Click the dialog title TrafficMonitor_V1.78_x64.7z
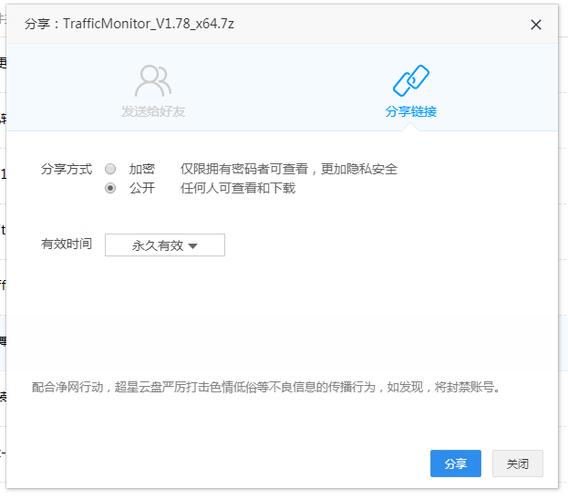The image size is (568, 500). tap(149, 24)
